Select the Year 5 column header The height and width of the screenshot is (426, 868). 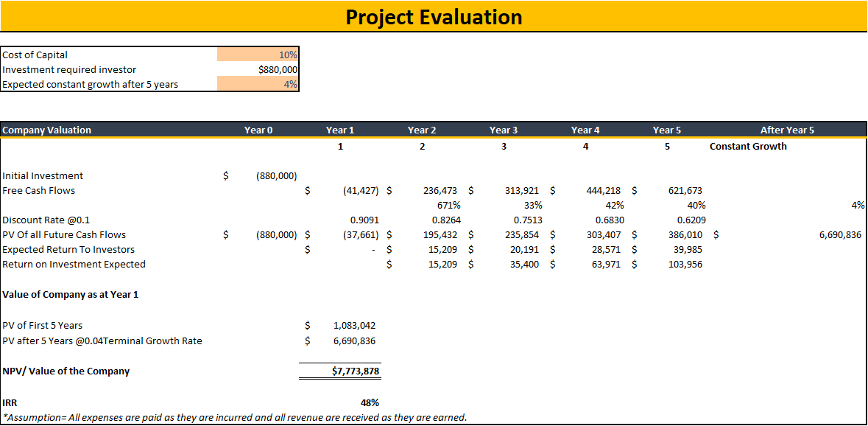[666, 130]
